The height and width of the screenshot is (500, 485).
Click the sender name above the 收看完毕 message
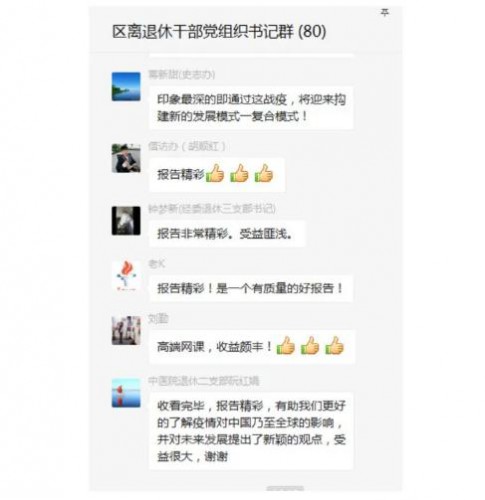(x=204, y=381)
